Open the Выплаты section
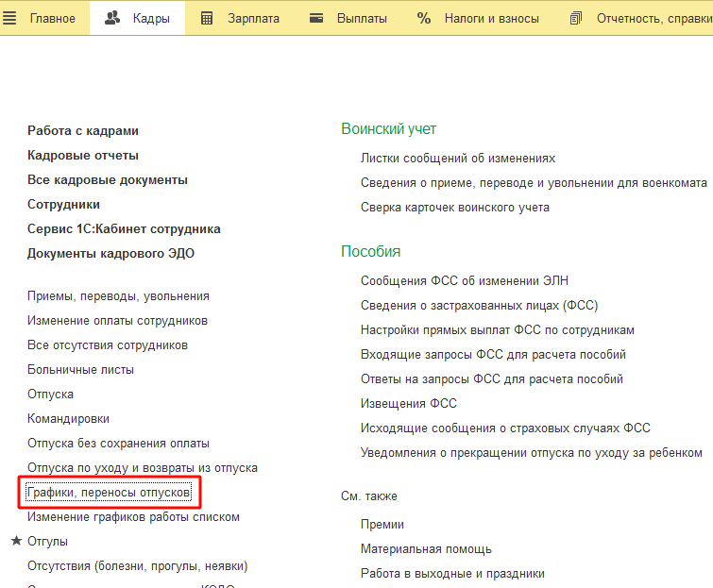 (x=362, y=18)
